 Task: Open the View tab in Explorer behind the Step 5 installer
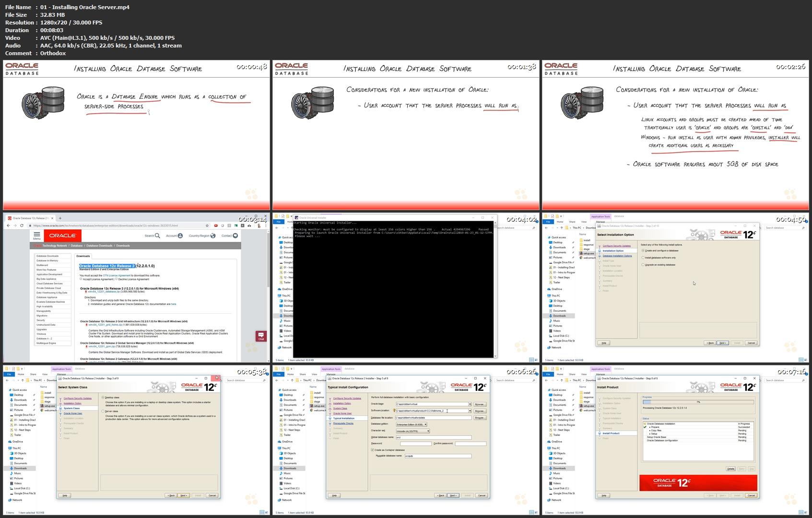[x=315, y=375]
